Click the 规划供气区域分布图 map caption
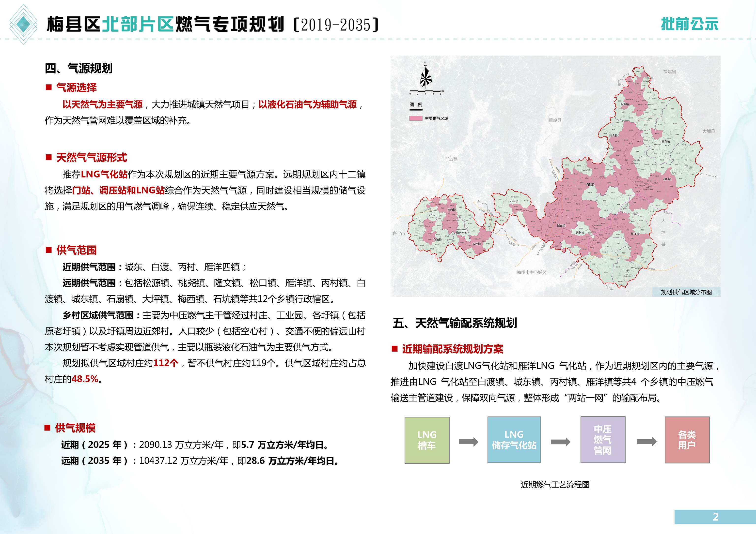 pyautogui.click(x=686, y=292)
